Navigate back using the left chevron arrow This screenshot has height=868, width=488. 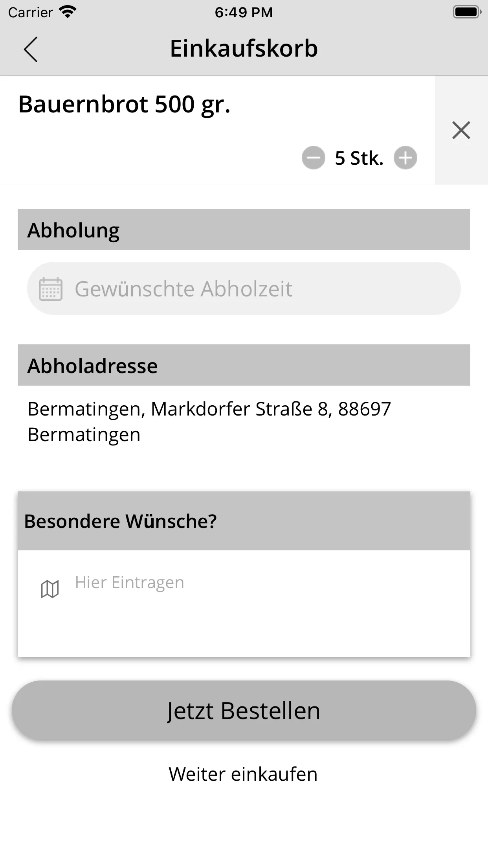[31, 49]
